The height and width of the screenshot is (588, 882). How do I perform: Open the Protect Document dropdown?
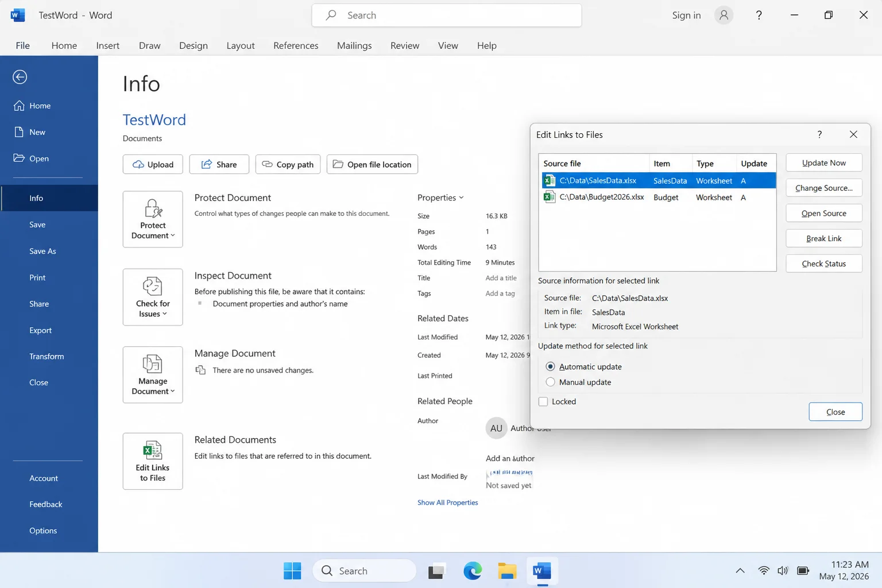coord(153,219)
